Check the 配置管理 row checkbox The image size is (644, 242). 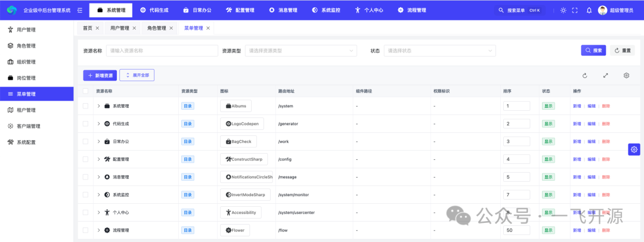click(85, 159)
